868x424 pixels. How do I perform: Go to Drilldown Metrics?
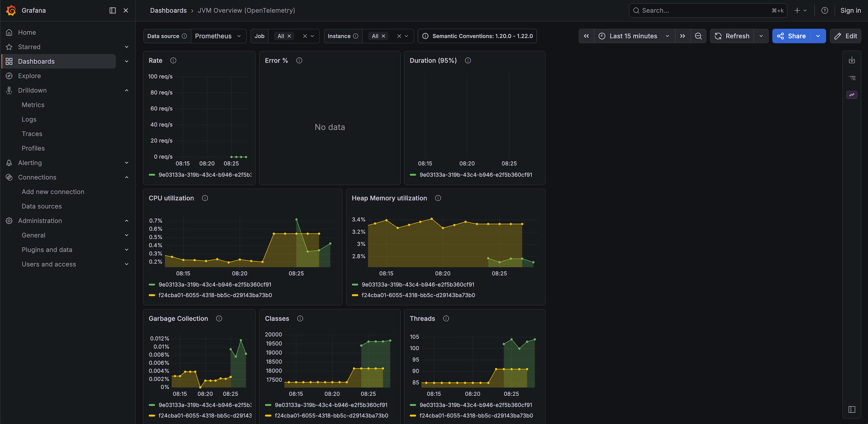(x=33, y=105)
